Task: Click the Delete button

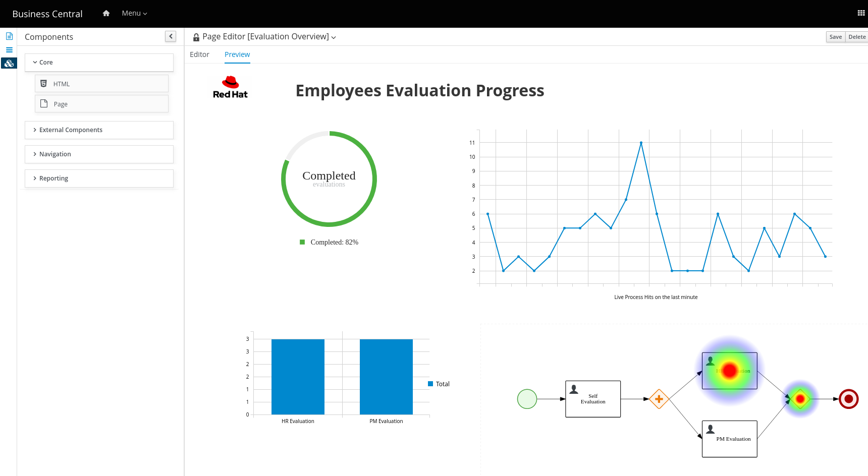Action: (856, 37)
